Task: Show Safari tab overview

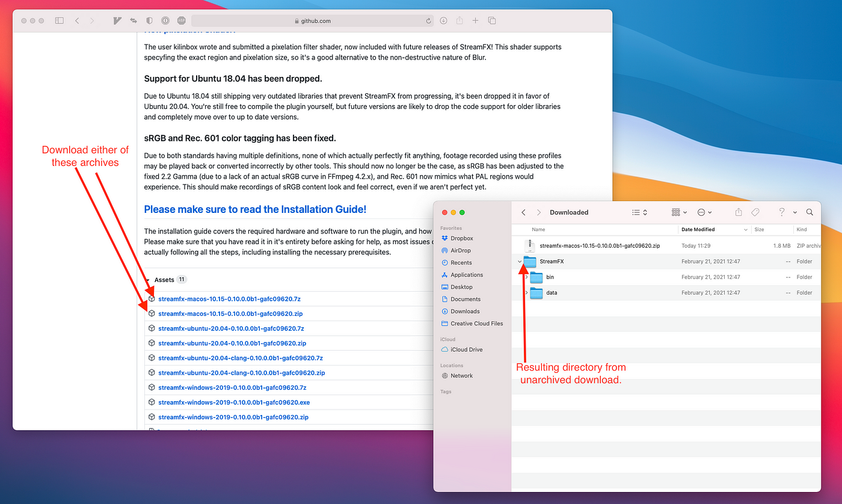Action: pyautogui.click(x=491, y=20)
